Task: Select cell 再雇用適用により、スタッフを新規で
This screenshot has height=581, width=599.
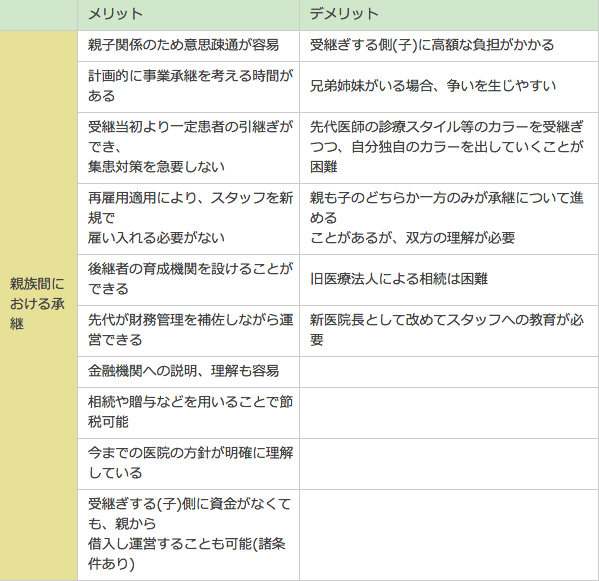Action: click(188, 219)
